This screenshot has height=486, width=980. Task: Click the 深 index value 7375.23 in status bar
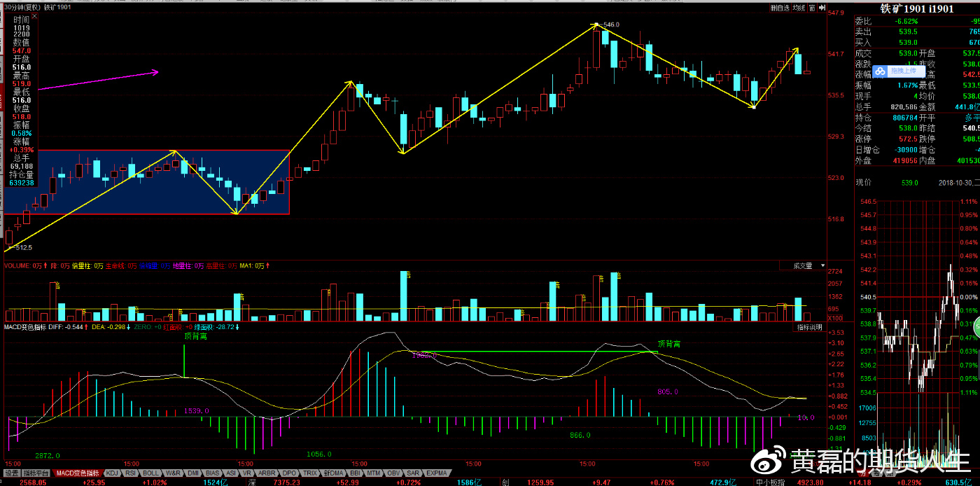pyautogui.click(x=286, y=482)
